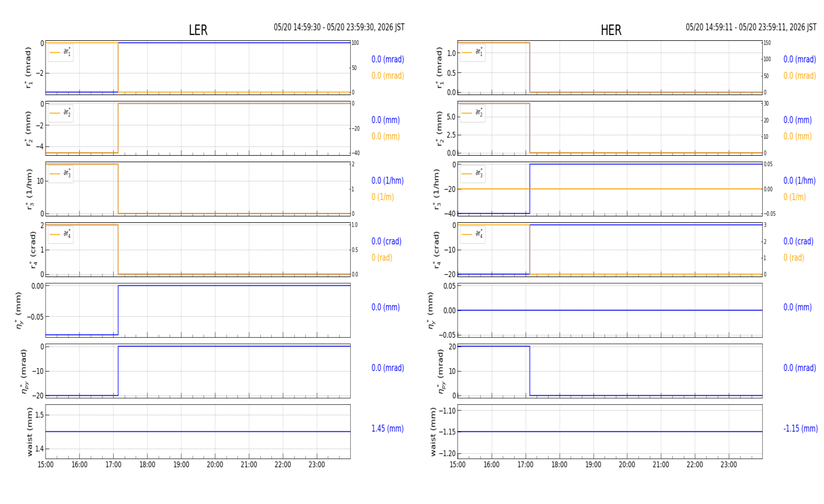
Task: Click the 16:00 tick label under HER plots
Action: tap(491, 465)
